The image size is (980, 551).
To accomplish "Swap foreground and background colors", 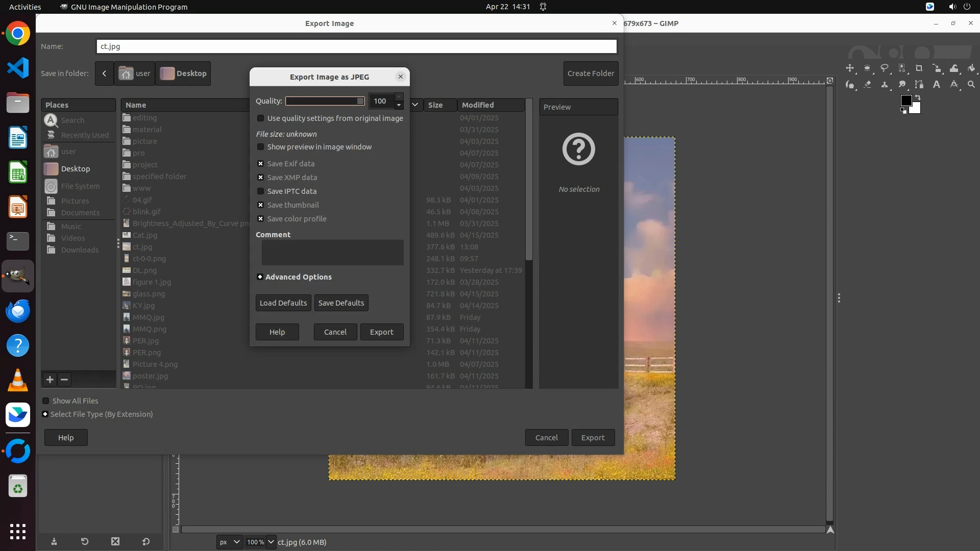I will pyautogui.click(x=917, y=97).
